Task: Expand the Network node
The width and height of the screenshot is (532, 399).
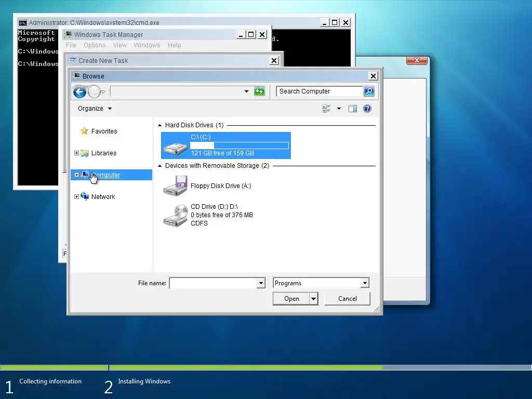Action: coord(76,196)
